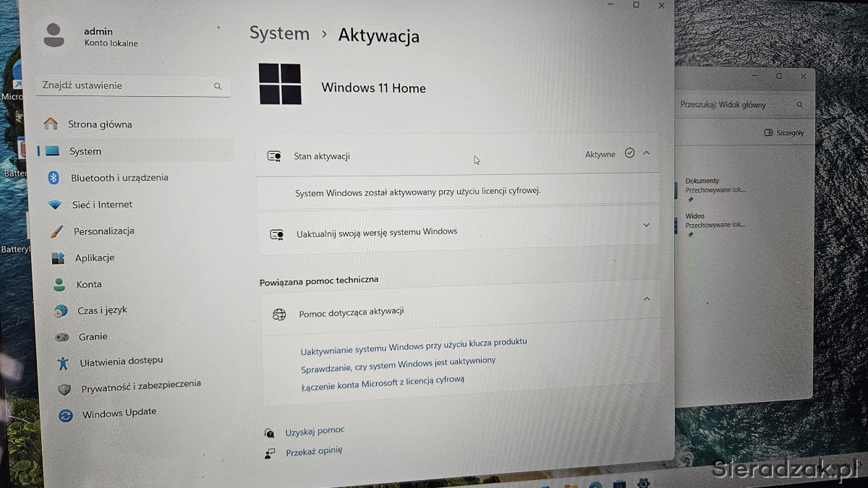This screenshot has height=488, width=868.
Task: Click the Znajdź ustawienie search field
Action: click(133, 85)
